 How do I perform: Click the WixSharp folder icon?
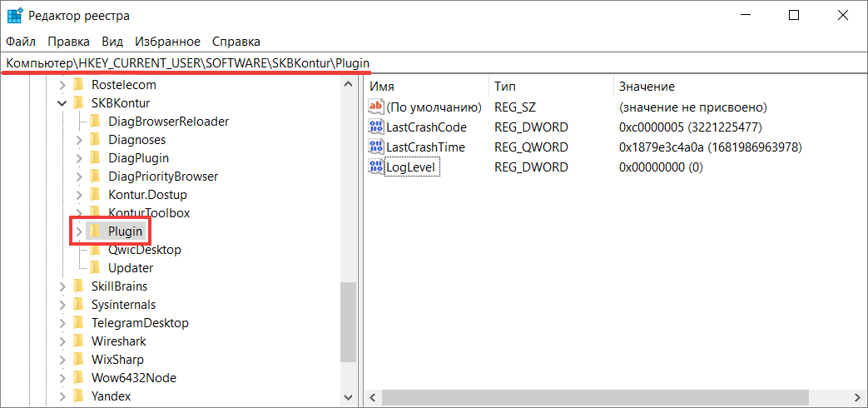78,359
